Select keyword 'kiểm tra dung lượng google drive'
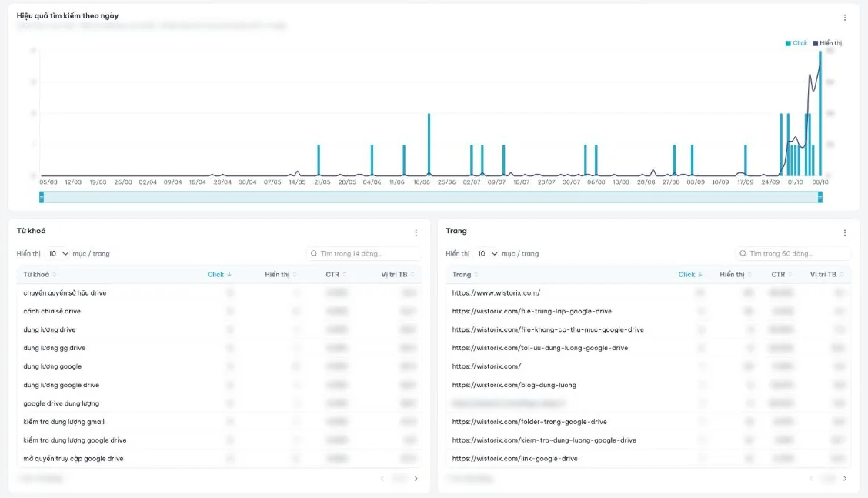 [x=75, y=440]
